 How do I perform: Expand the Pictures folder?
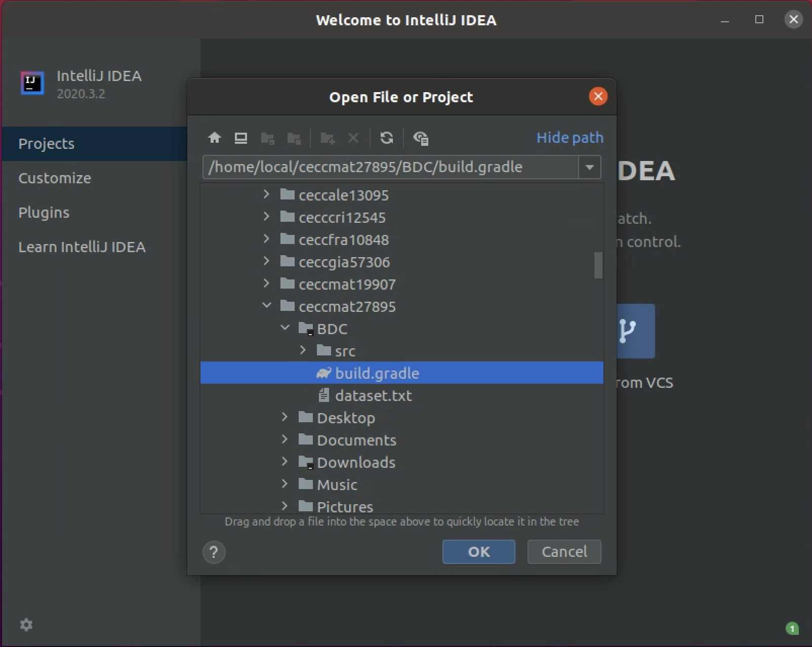285,506
